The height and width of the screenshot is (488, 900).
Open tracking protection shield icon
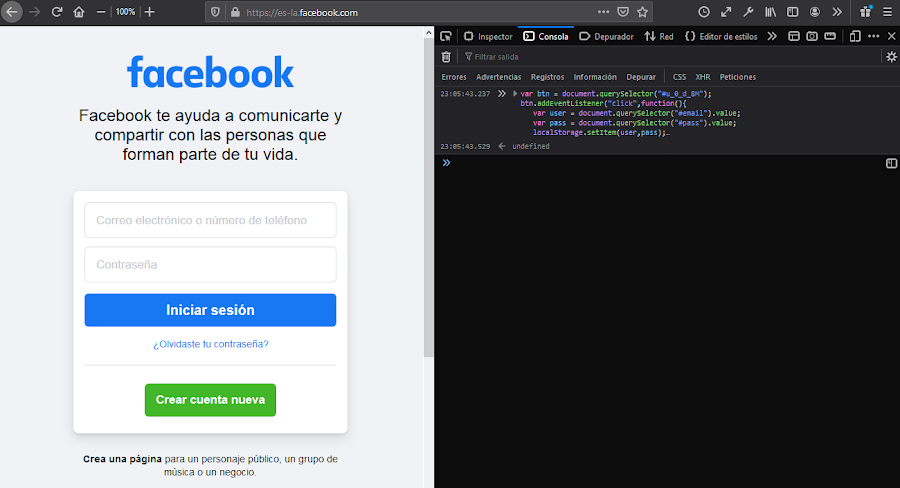pos(215,12)
